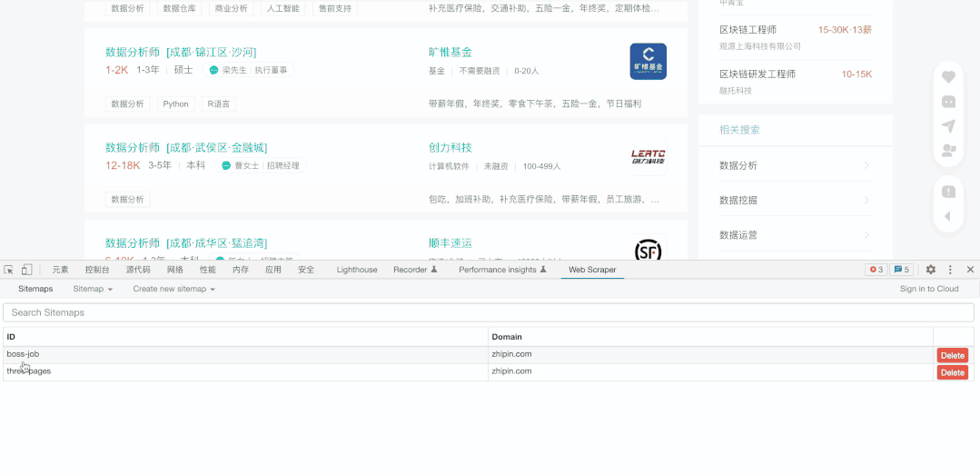Switch to the Lighthouse tab in DevTools
980x474 pixels.
pos(357,270)
